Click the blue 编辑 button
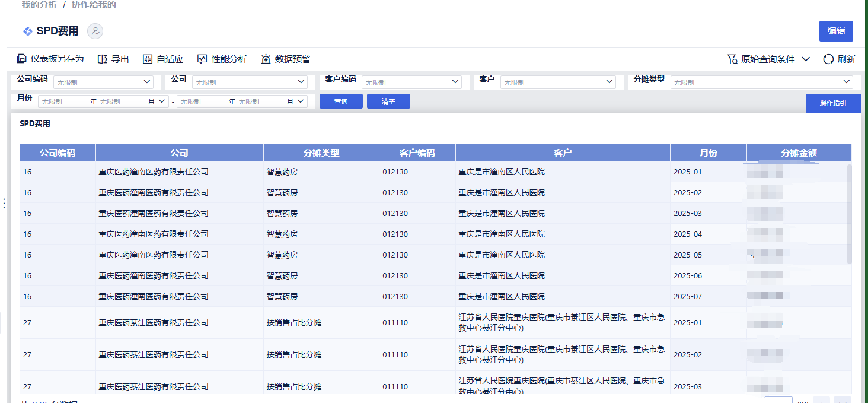This screenshot has width=868, height=403. pos(836,31)
